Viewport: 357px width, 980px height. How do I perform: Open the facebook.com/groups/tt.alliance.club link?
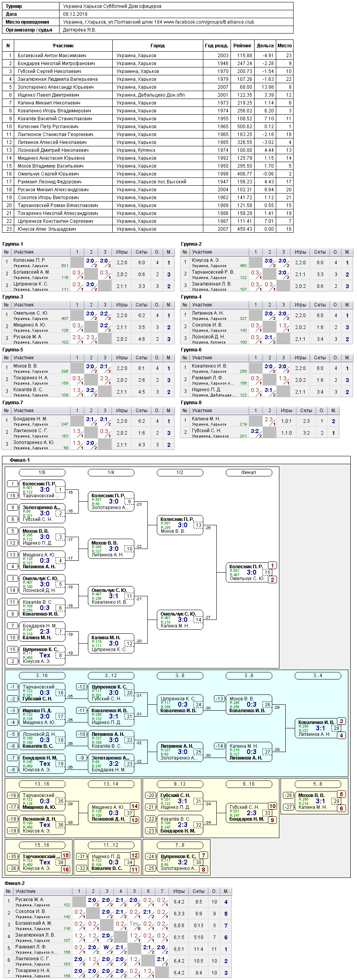tap(208, 22)
